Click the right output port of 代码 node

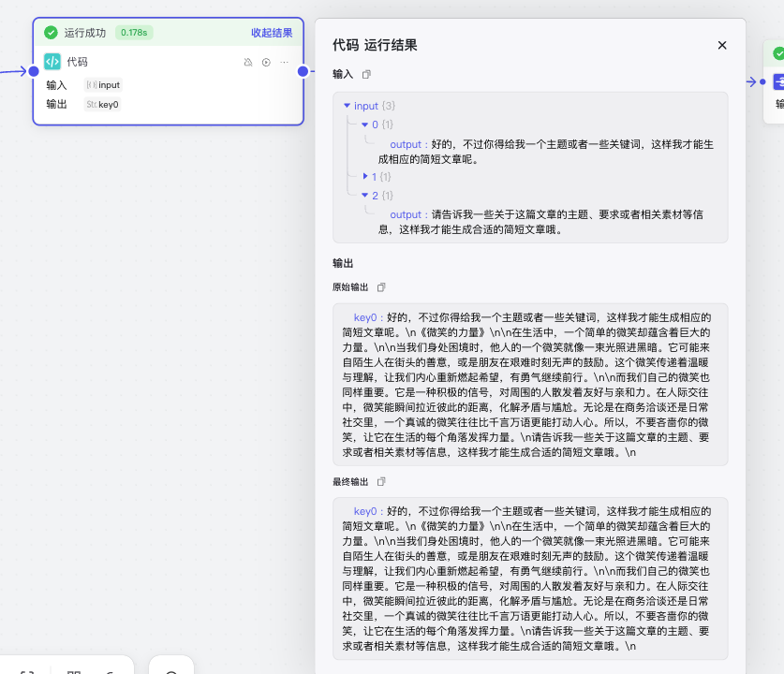click(303, 71)
